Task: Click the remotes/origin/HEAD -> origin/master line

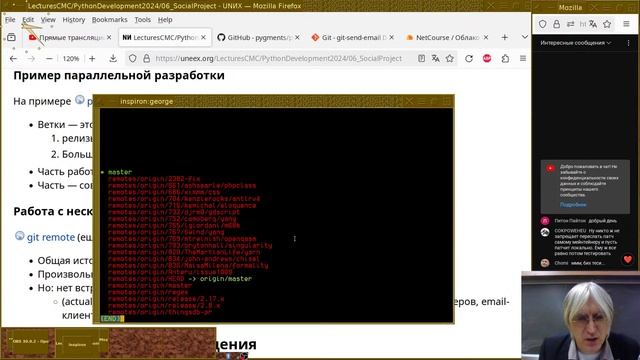Action: coord(180,279)
